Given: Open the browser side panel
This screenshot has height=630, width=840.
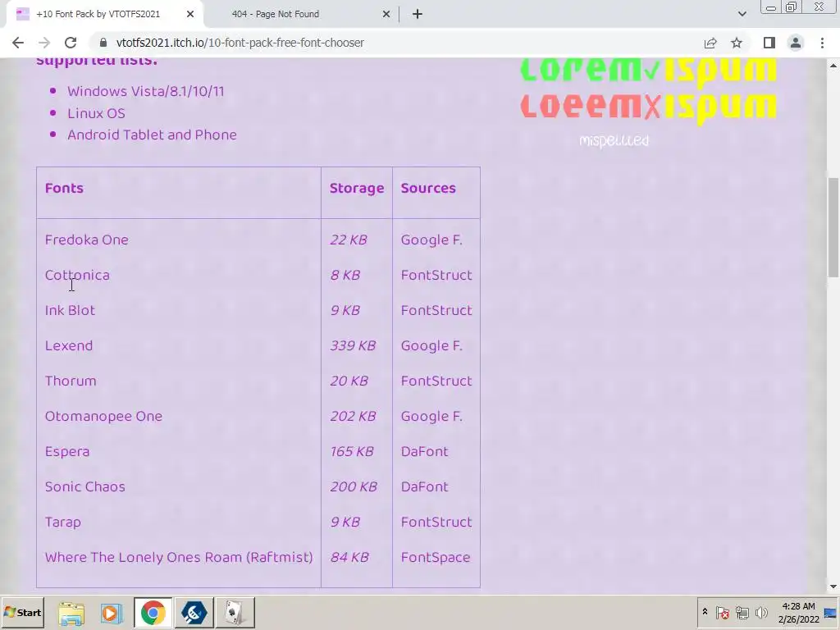Looking at the screenshot, I should [769, 43].
